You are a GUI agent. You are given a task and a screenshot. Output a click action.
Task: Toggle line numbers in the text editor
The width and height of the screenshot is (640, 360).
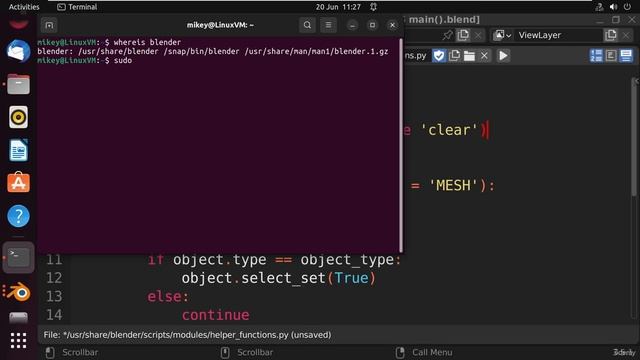point(596,56)
